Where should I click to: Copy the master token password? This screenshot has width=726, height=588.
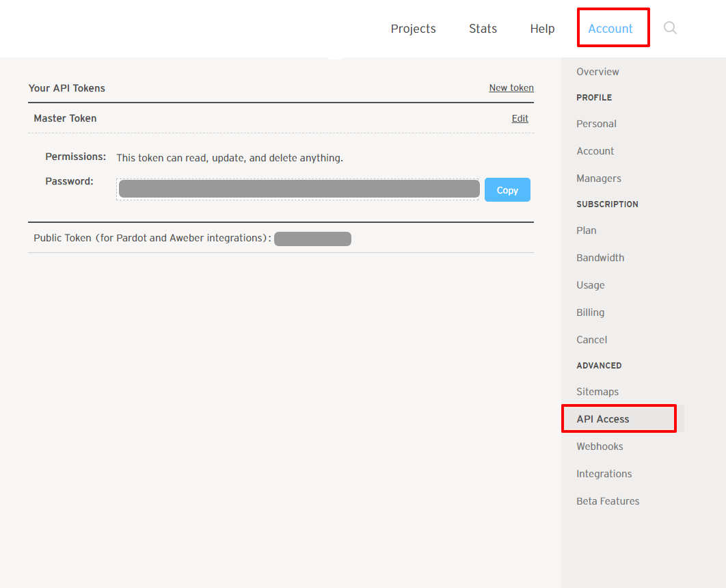507,190
